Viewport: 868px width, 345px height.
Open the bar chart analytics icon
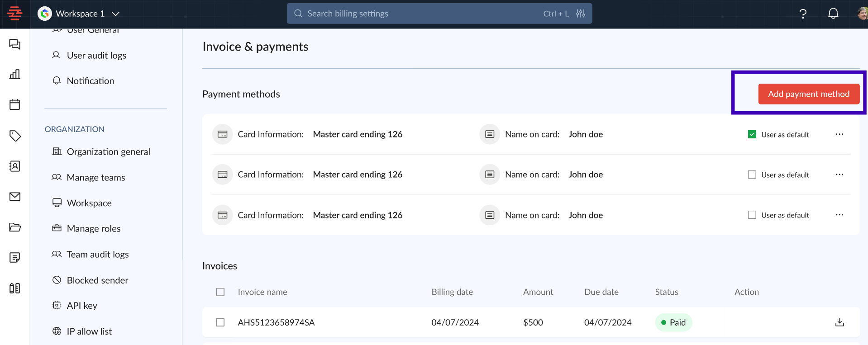coord(14,74)
